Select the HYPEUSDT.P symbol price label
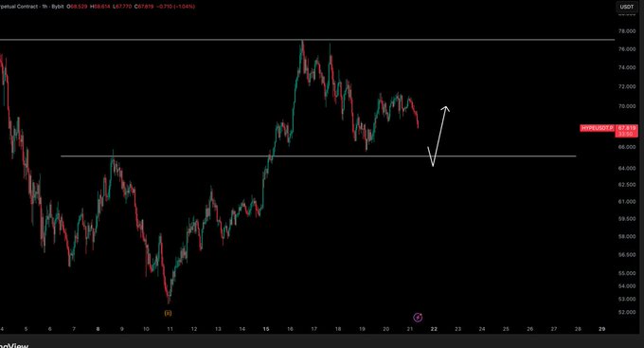644x348 pixels. tap(597, 128)
